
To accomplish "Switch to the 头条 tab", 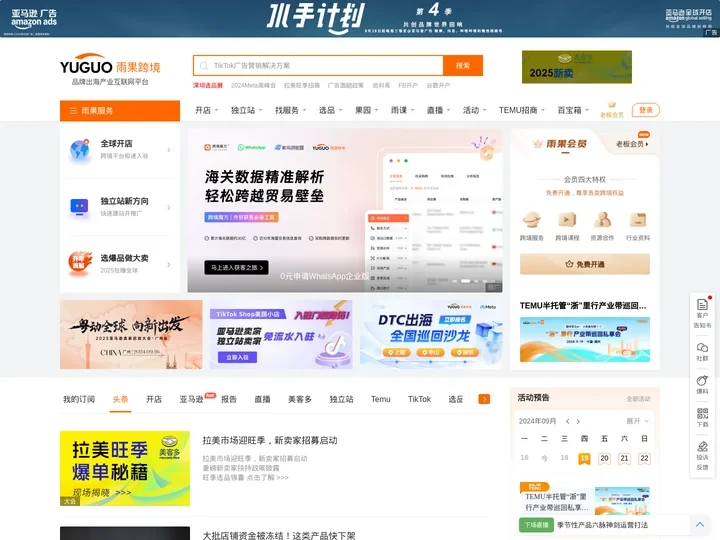I will [120, 399].
